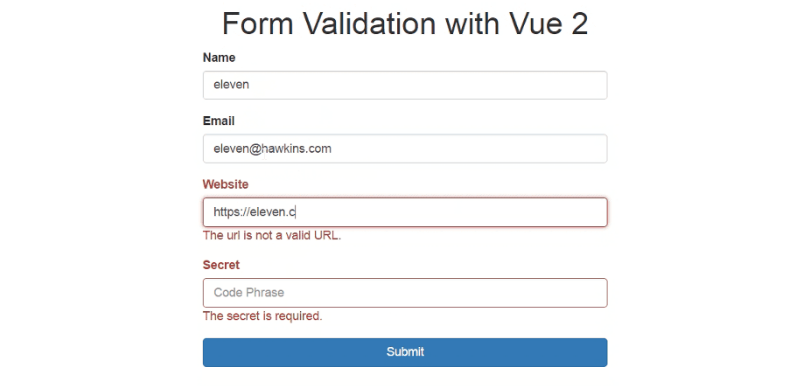Select the Website URL input field

[404, 212]
